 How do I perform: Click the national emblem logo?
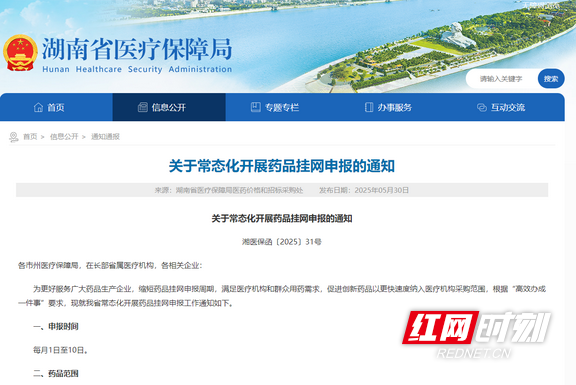coord(20,53)
